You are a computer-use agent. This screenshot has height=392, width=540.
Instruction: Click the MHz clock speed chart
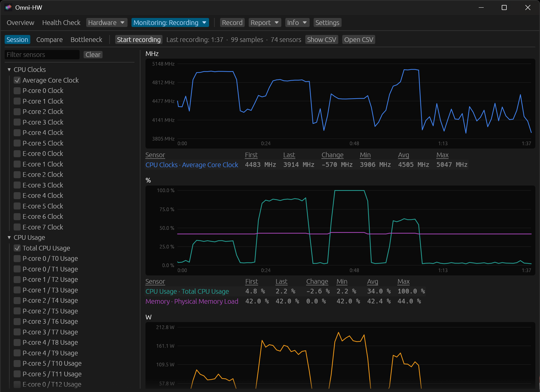[x=340, y=104]
